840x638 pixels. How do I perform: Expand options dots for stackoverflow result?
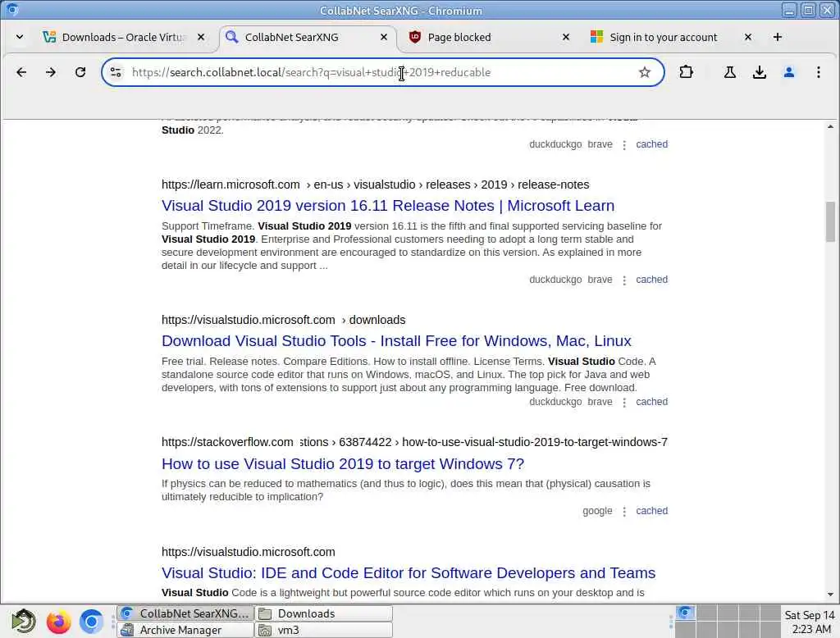click(624, 512)
